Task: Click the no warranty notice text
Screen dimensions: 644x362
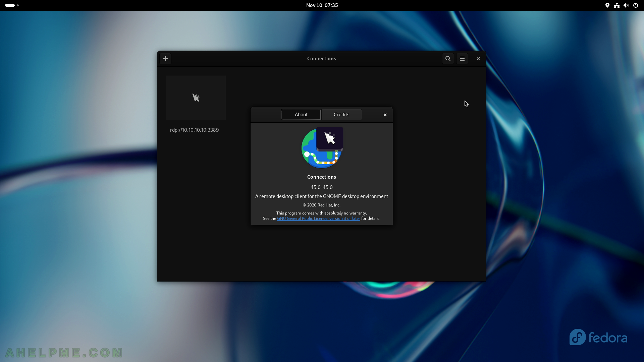Action: [321, 213]
